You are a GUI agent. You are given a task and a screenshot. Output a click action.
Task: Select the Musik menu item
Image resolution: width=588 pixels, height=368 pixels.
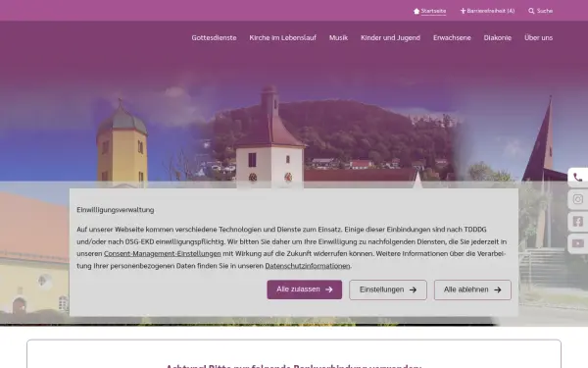338,37
